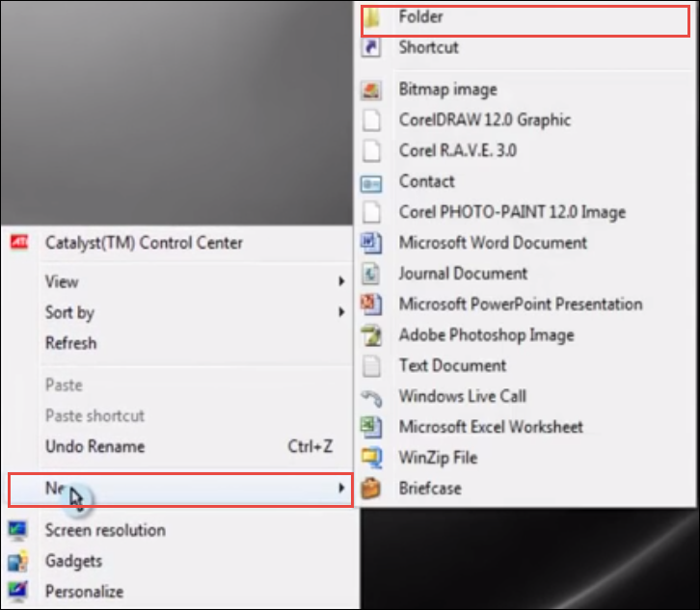Expand the View submenu arrow
The image size is (700, 610).
pyautogui.click(x=341, y=281)
